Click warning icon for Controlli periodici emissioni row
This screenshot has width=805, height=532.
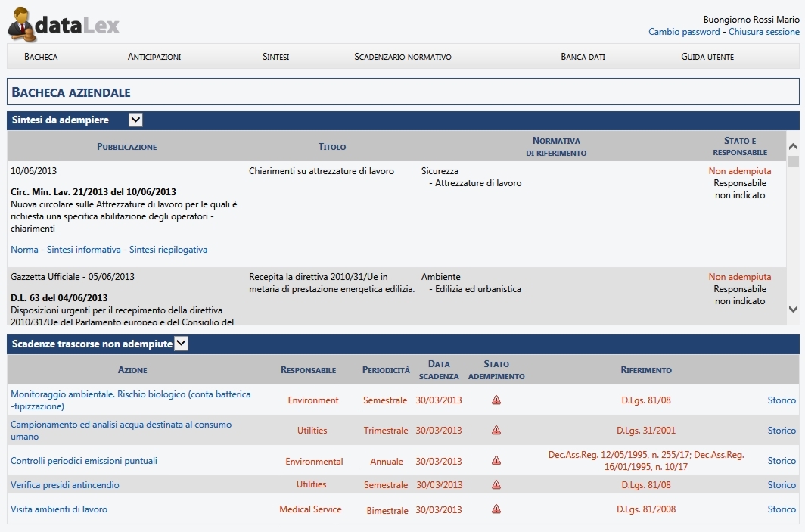(496, 461)
